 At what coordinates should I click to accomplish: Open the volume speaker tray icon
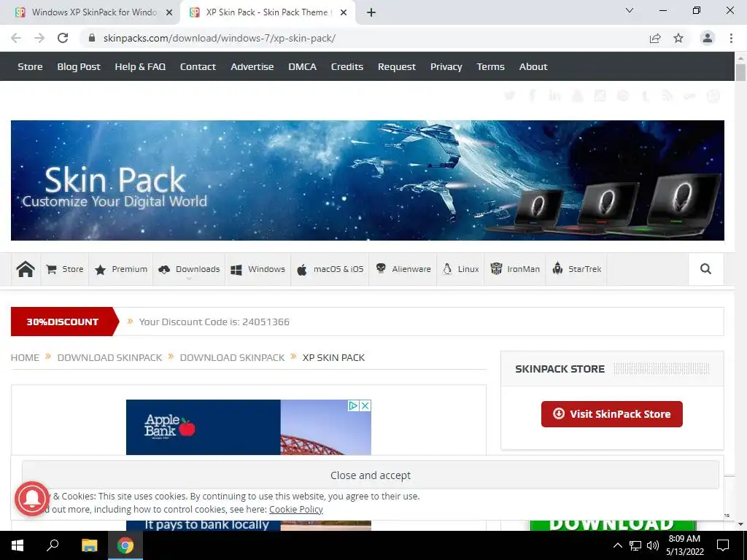coord(653,545)
